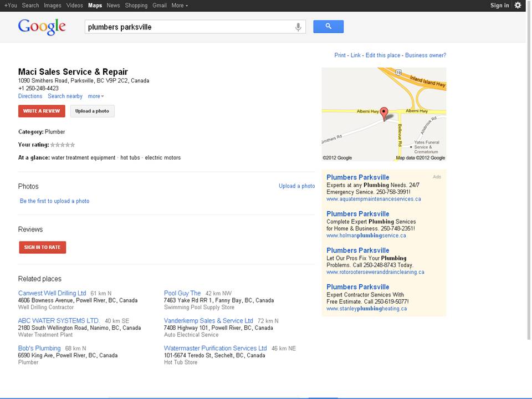Click the ad headline above stanleyplumbingheating.ca
This screenshot has width=532, height=399.
pyautogui.click(x=357, y=287)
